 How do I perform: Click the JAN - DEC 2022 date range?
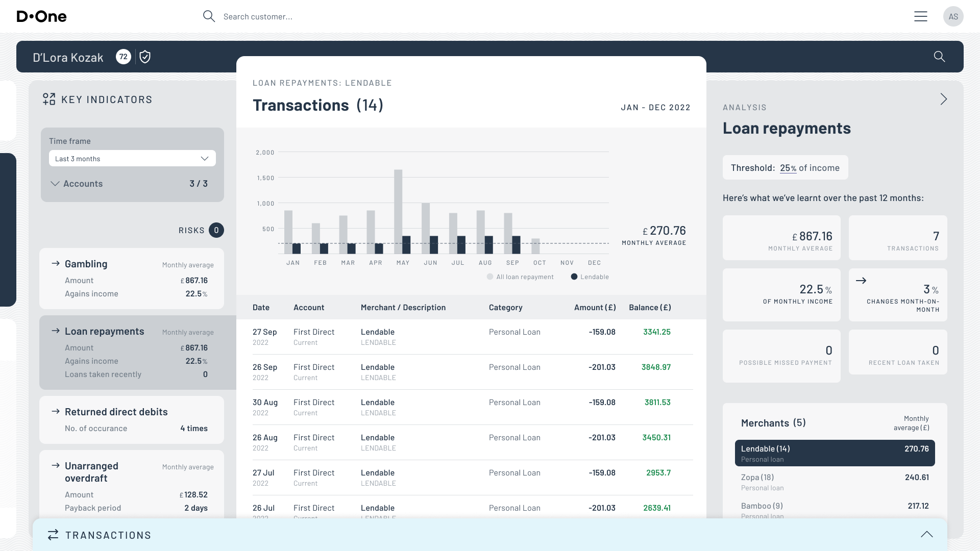[655, 108]
